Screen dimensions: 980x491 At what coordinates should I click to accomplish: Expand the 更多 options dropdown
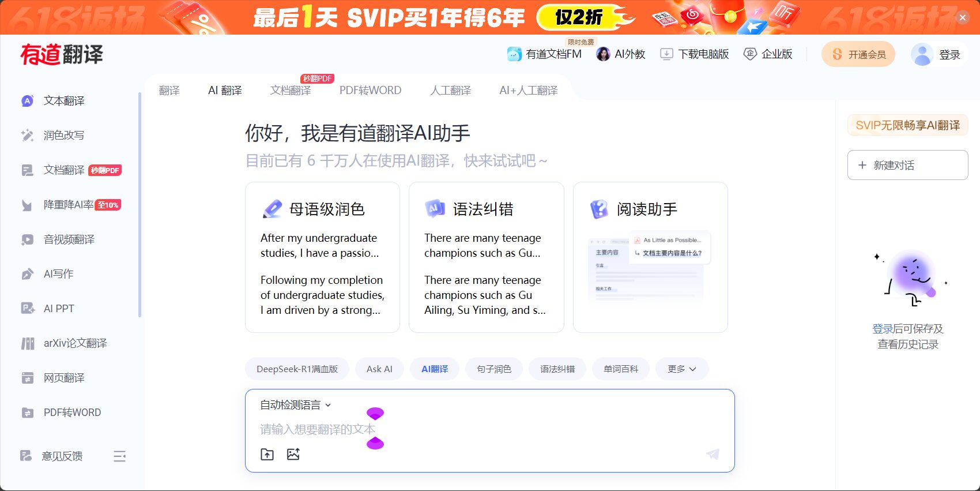682,369
